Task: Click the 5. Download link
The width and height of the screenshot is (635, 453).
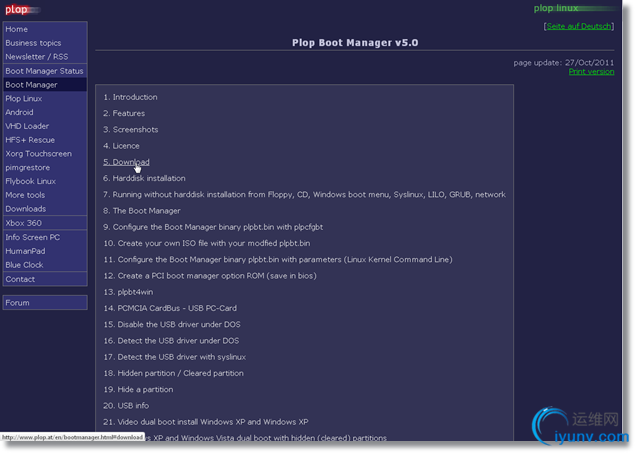Action: point(126,162)
